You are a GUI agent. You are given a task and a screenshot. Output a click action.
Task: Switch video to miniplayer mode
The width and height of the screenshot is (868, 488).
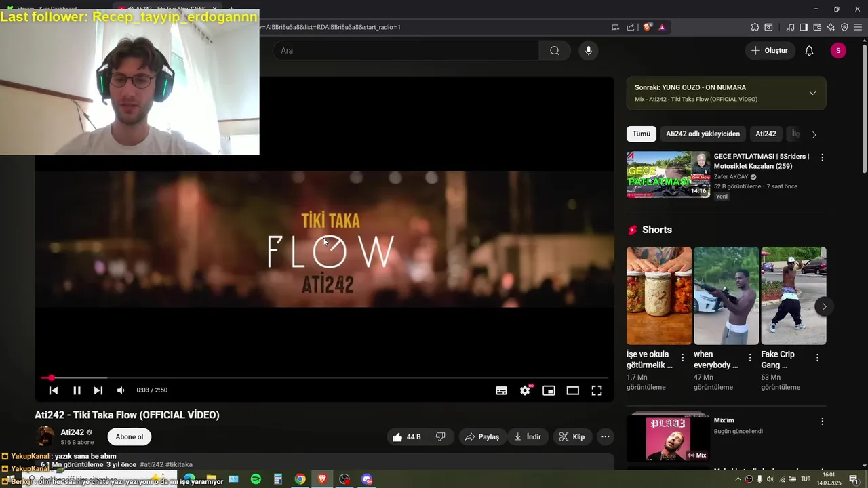[549, 390]
